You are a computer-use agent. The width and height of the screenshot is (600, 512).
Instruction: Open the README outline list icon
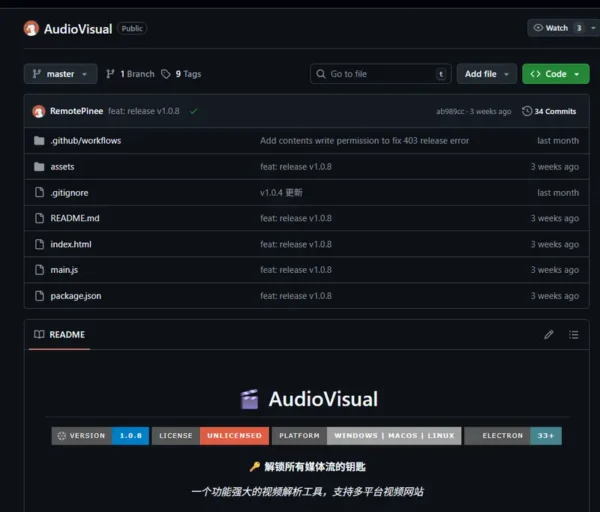click(573, 334)
